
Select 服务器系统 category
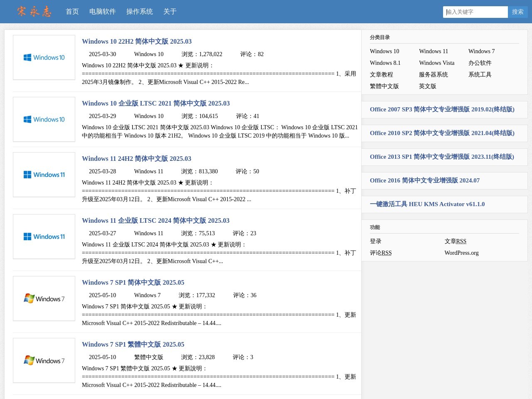(433, 75)
